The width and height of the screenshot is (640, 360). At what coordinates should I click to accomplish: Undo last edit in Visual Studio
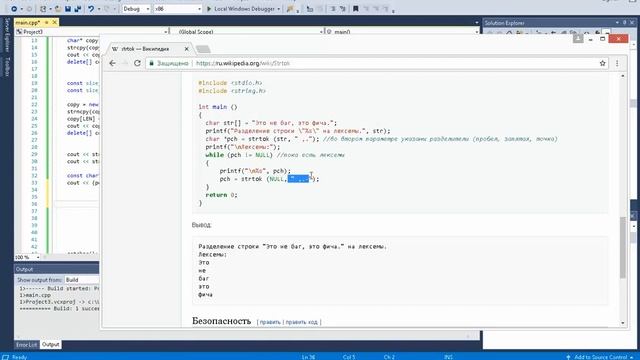click(91, 9)
